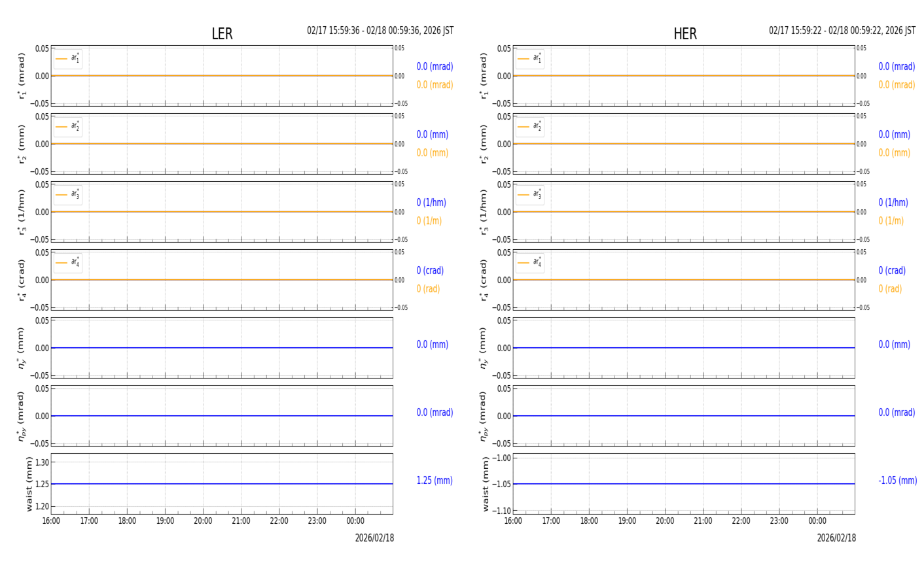The height and width of the screenshot is (565, 924).
Task: Click the LER r2* legend entry
Action: (x=68, y=127)
